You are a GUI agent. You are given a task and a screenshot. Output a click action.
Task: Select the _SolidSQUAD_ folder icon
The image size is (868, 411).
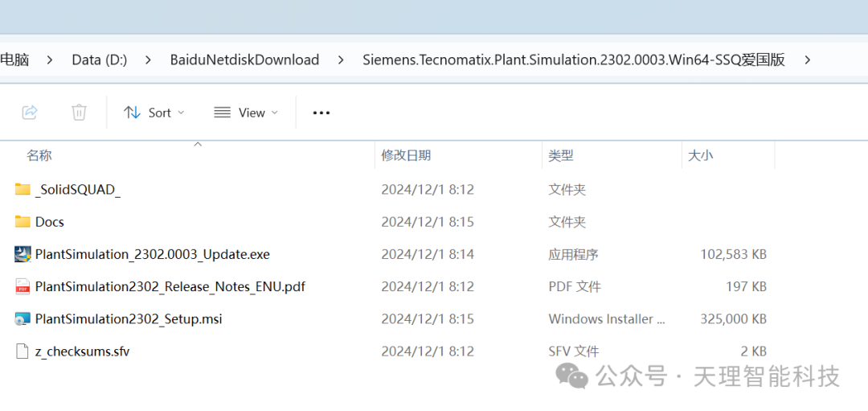tap(23, 190)
